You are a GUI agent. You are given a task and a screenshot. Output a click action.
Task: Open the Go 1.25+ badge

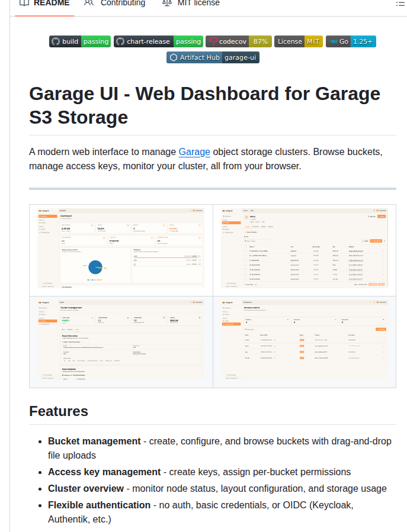tap(351, 41)
